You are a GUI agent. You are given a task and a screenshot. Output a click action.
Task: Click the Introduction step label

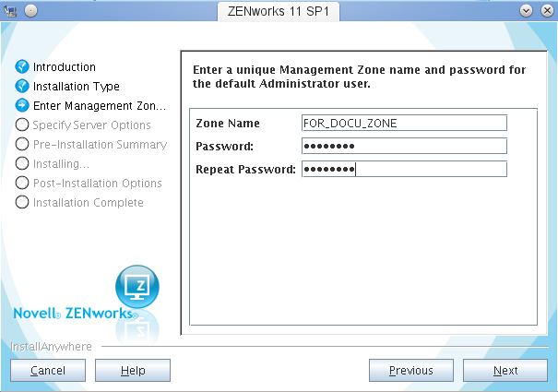65,67
